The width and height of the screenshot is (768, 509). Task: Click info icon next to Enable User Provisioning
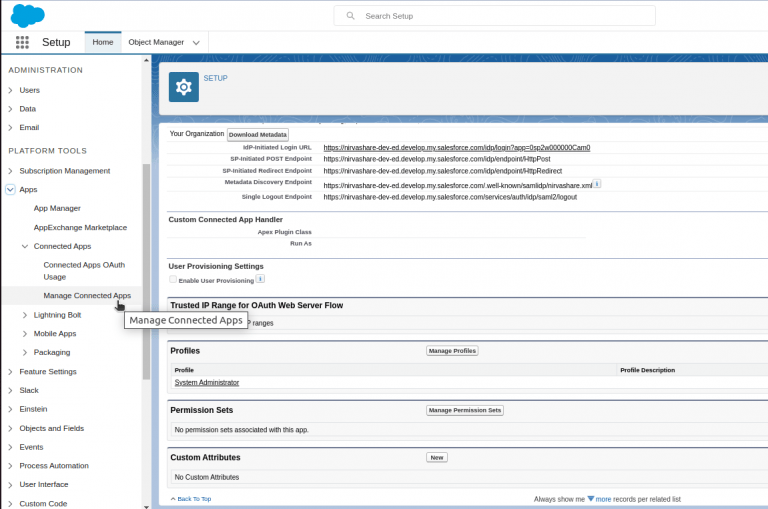tap(261, 279)
